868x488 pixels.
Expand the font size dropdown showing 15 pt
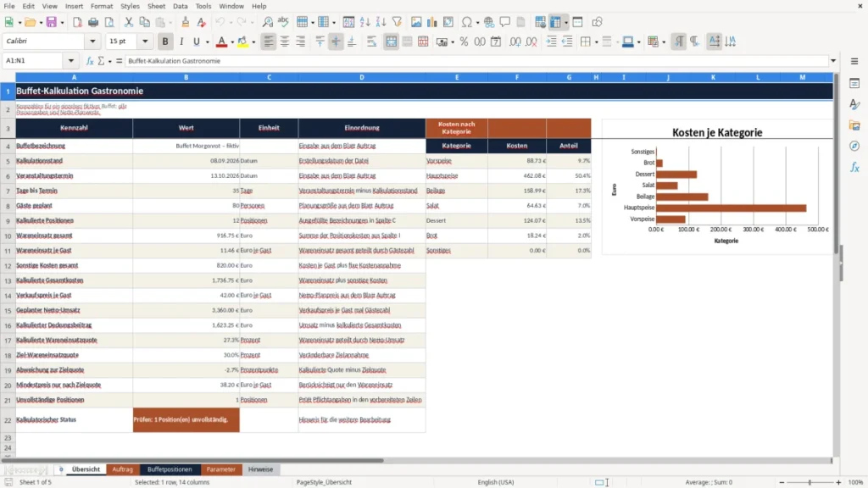pos(145,41)
